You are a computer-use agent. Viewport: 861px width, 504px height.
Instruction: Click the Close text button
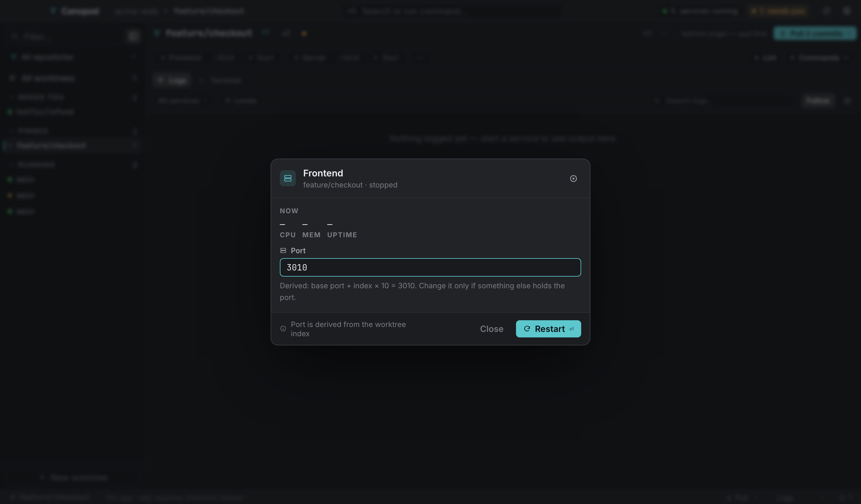(491, 329)
